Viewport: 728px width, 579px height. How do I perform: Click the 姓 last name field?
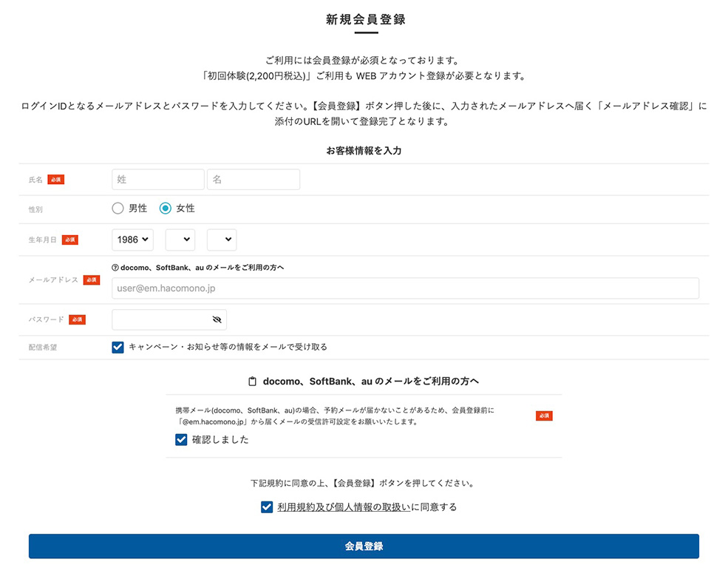(x=157, y=180)
